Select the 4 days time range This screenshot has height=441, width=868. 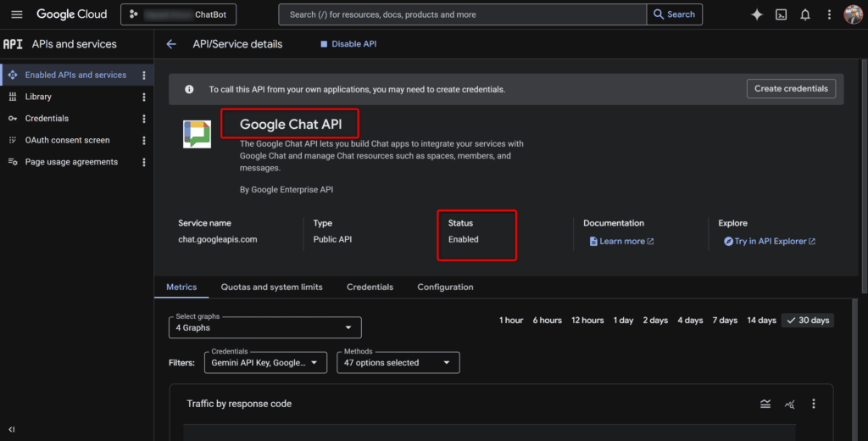click(690, 321)
